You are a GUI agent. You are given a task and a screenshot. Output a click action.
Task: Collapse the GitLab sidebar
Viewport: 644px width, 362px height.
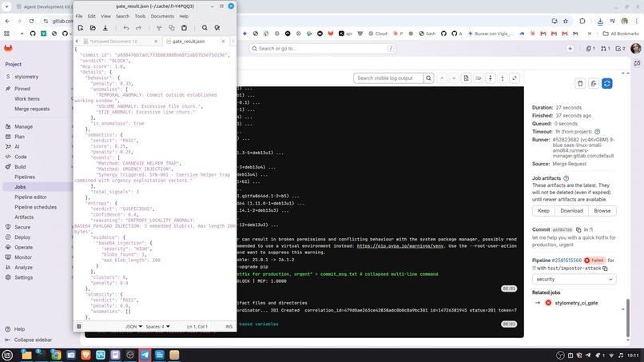29,340
